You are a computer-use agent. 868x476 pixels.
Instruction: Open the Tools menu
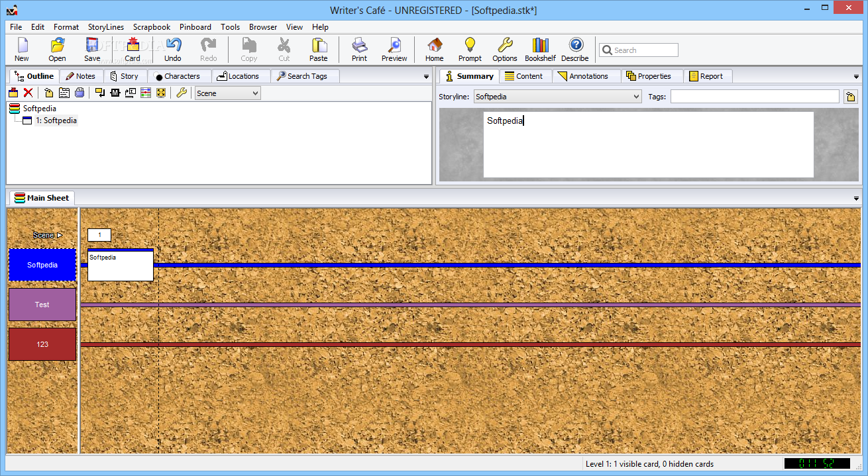(x=231, y=27)
